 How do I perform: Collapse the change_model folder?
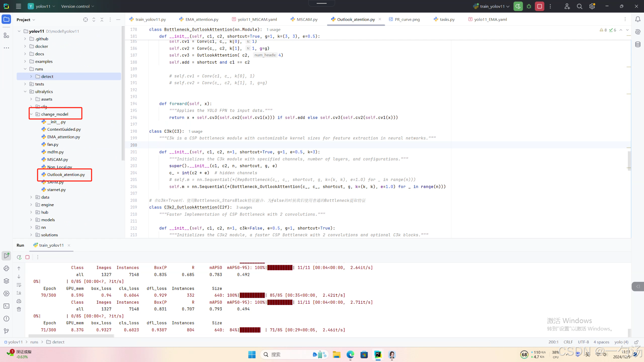[x=31, y=114]
